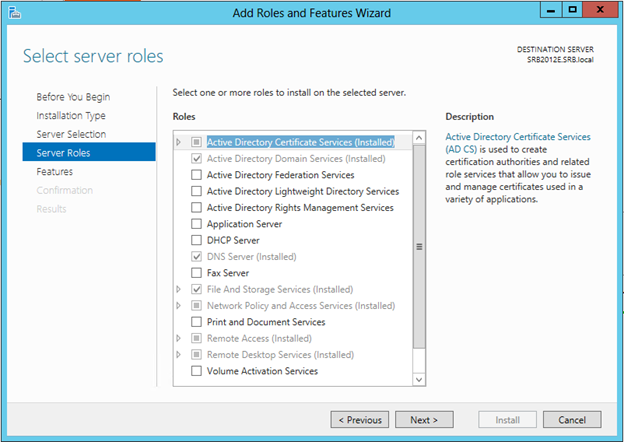Click the Results step
Viewport: 624px width, 442px height.
click(x=51, y=209)
